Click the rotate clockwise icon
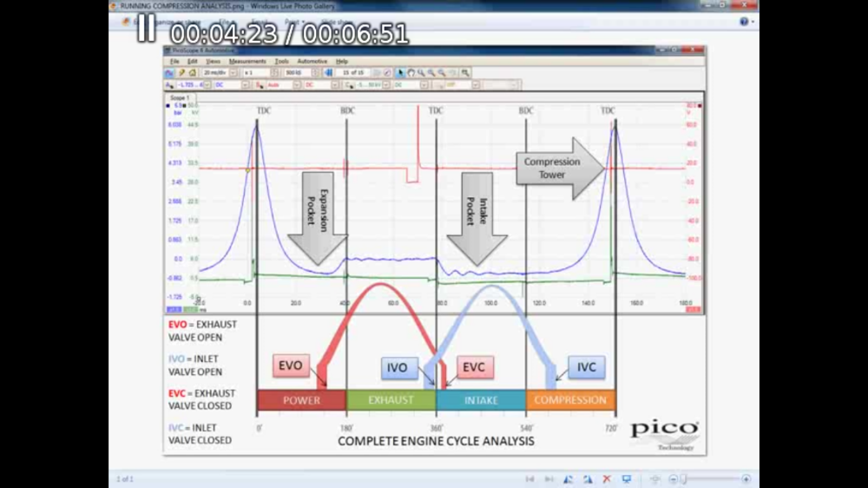 click(588, 478)
